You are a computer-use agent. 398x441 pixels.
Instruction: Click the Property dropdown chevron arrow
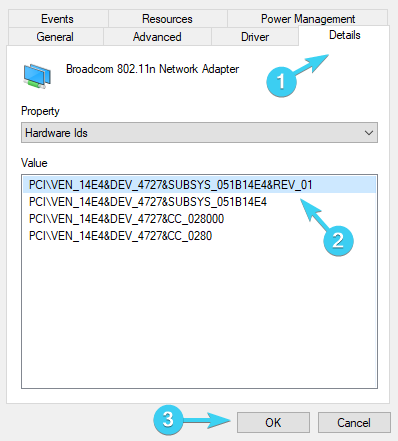369,133
